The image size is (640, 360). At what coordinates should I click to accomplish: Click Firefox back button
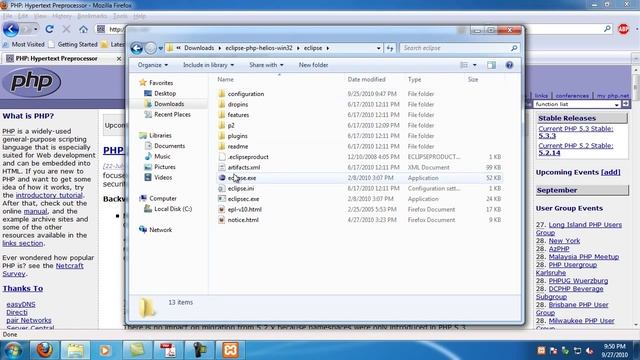[x=11, y=29]
